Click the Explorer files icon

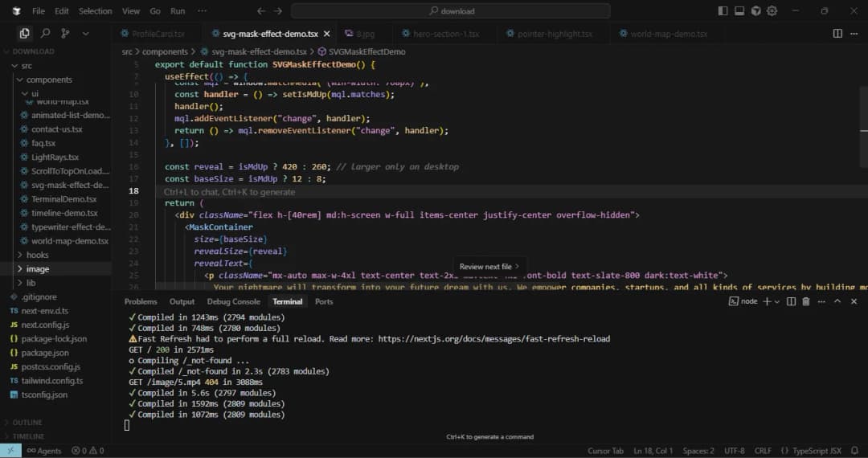(25, 34)
